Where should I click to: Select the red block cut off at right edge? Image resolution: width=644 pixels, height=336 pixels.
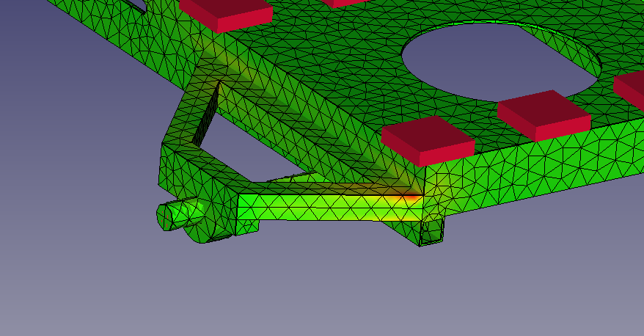(x=631, y=87)
